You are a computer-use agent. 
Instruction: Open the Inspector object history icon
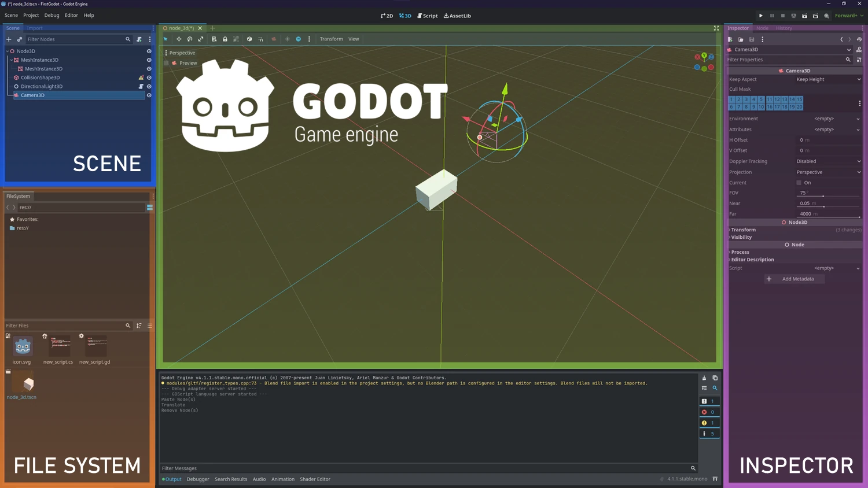pos(859,39)
